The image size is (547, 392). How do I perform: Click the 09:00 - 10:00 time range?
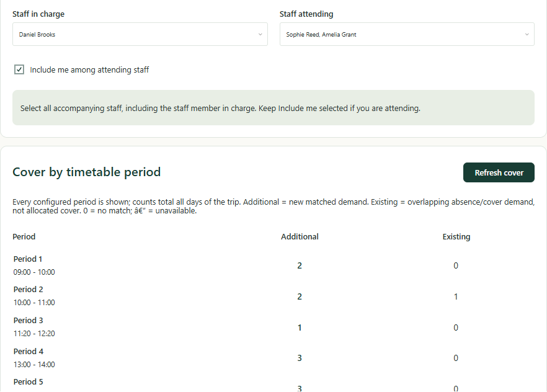coord(34,272)
